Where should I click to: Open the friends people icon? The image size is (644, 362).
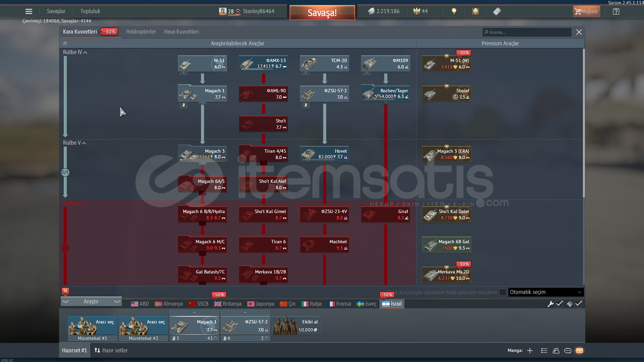[556, 351]
